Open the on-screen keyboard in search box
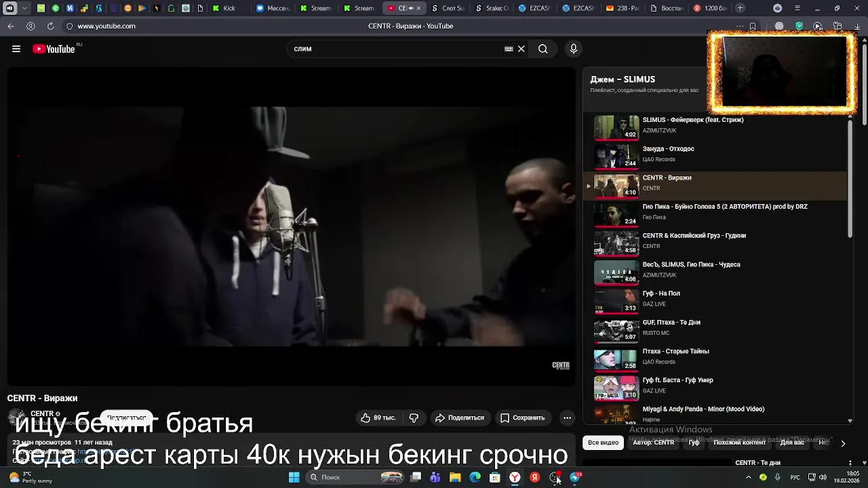 pos(509,49)
